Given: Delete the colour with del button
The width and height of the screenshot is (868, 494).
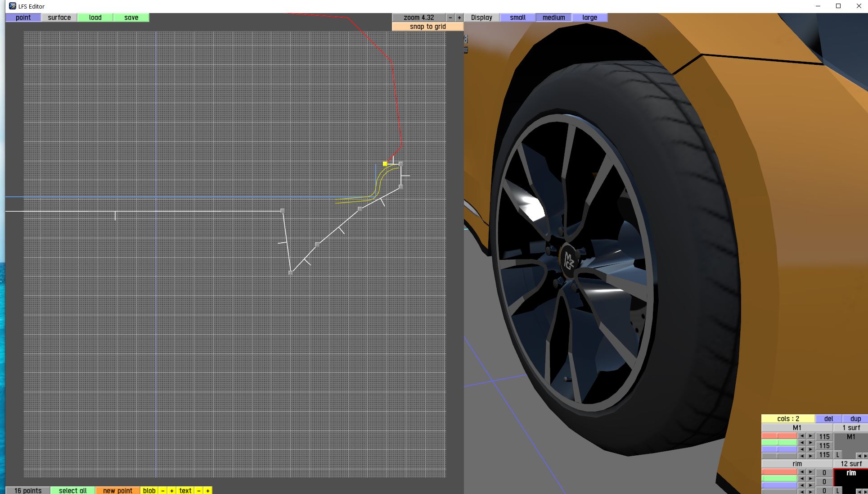Looking at the screenshot, I should [828, 419].
